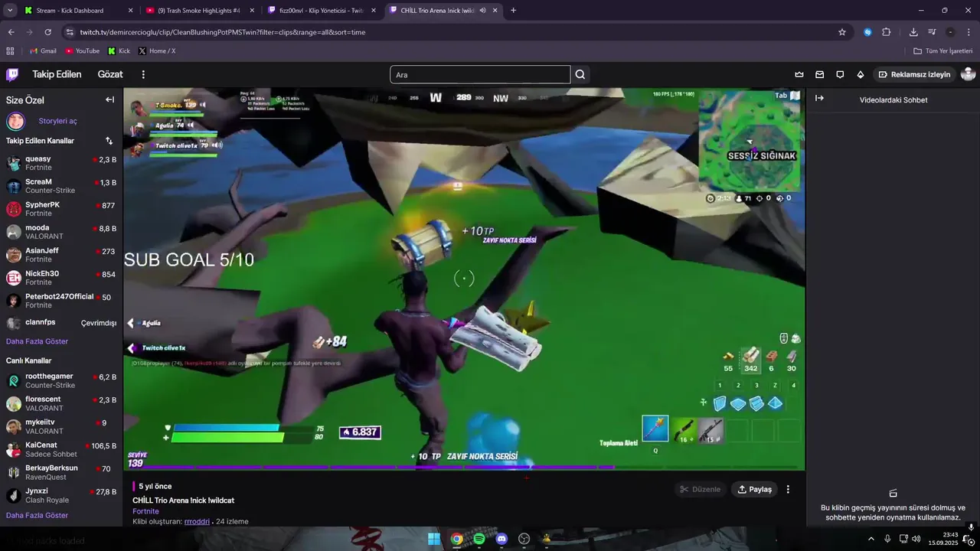The height and width of the screenshot is (551, 980).
Task: Open Fortnite category link under clip title
Action: pos(145,511)
